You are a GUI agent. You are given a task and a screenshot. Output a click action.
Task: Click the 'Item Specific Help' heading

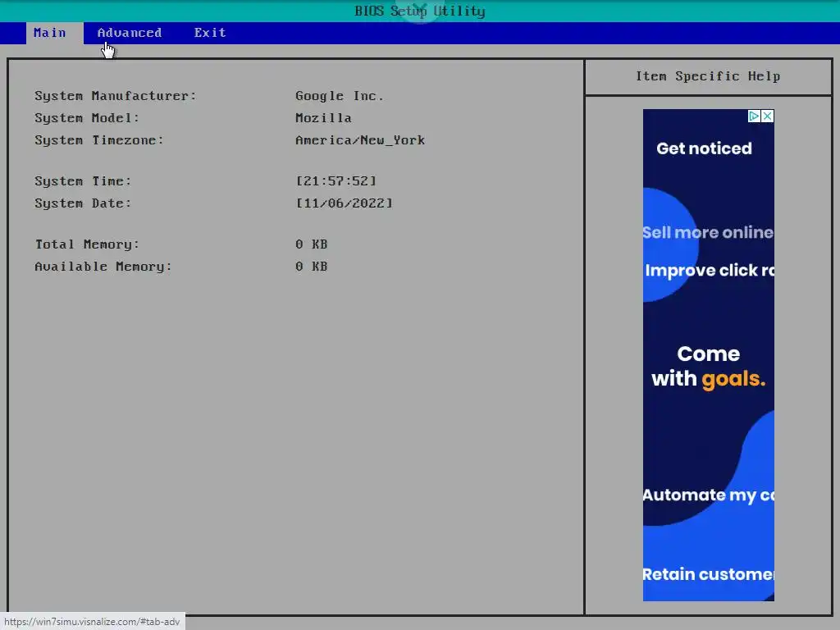coord(708,76)
